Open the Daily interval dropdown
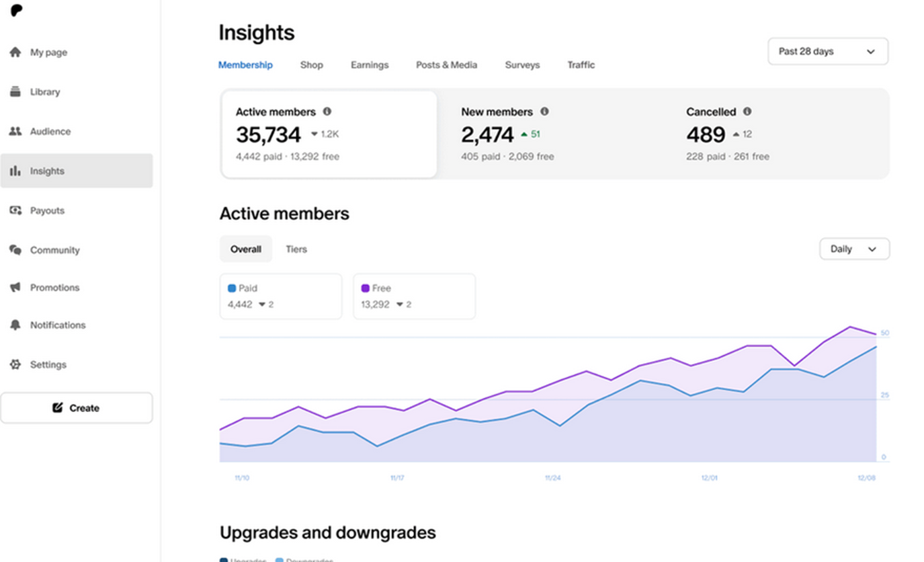 (853, 249)
